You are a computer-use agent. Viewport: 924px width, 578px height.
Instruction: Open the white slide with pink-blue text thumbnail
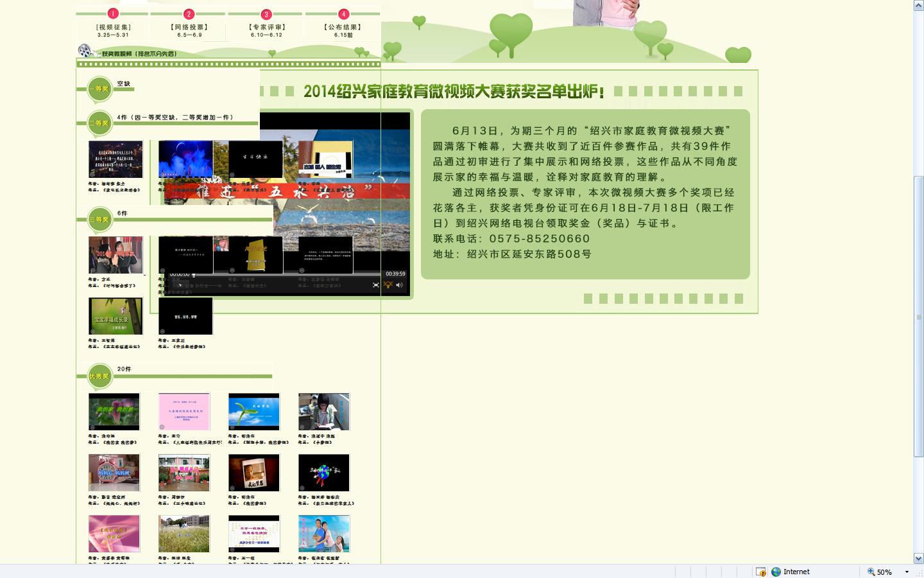click(x=254, y=534)
